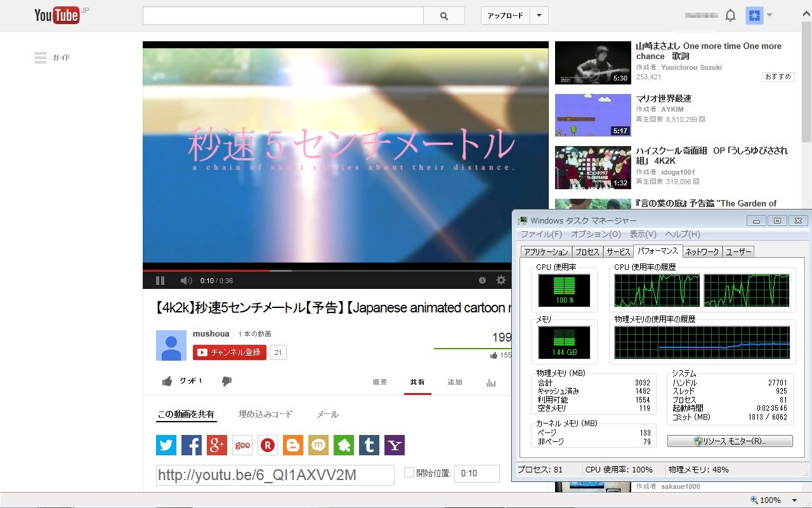The image size is (812, 508).
Task: Open the 埋め込みコード embed tab
Action: pos(266,414)
